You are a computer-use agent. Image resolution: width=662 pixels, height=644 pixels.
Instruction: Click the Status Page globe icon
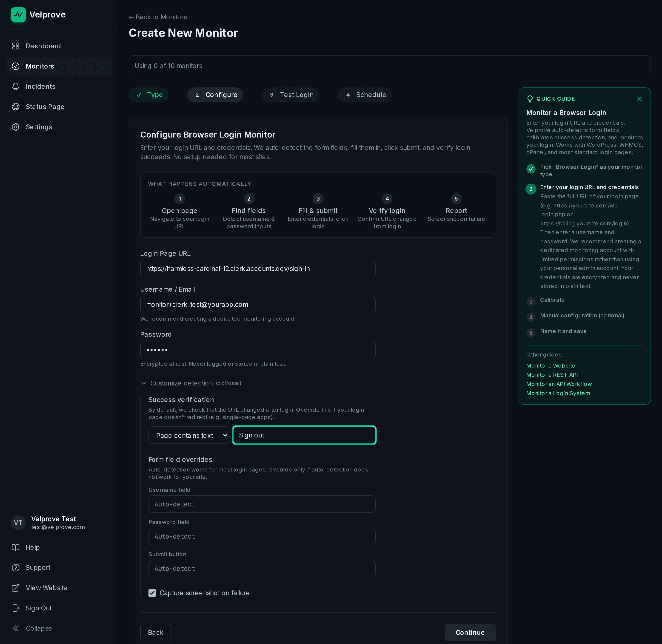click(x=16, y=107)
